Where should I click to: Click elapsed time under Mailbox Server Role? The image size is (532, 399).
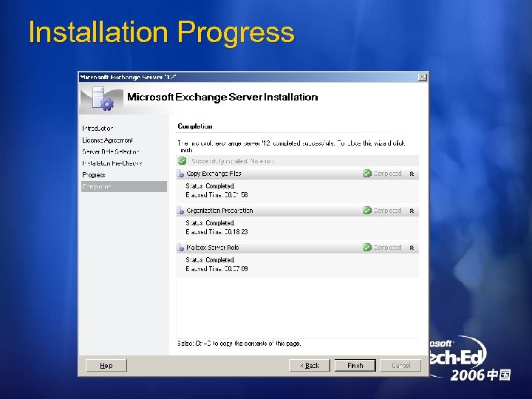coord(216,269)
